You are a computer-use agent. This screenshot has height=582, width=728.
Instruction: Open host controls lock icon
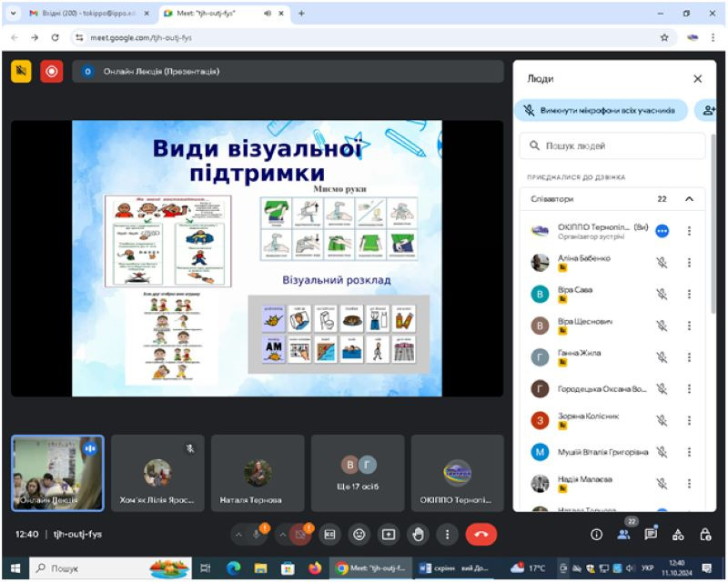coord(705,535)
